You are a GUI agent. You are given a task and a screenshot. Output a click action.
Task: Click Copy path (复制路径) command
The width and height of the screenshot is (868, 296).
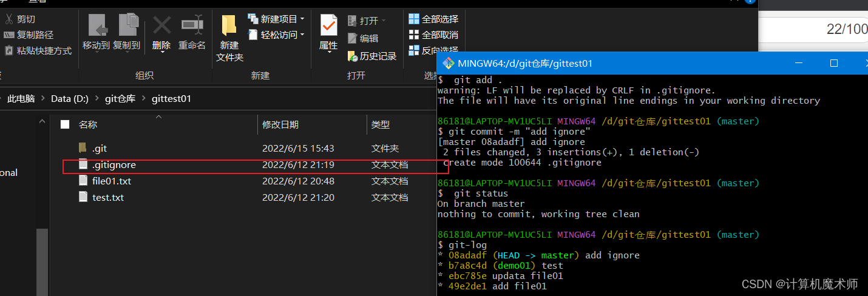point(29,35)
